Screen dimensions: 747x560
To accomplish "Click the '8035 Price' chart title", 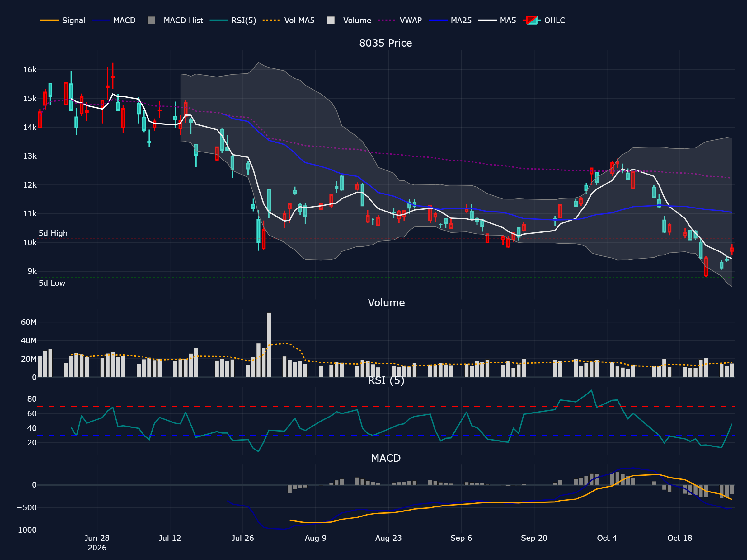I will click(x=385, y=43).
